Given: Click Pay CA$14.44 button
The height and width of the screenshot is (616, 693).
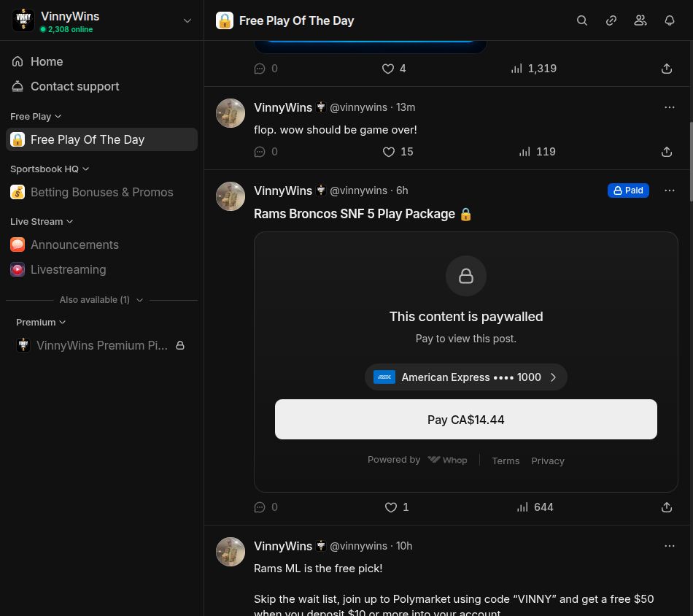Looking at the screenshot, I should [x=466, y=419].
